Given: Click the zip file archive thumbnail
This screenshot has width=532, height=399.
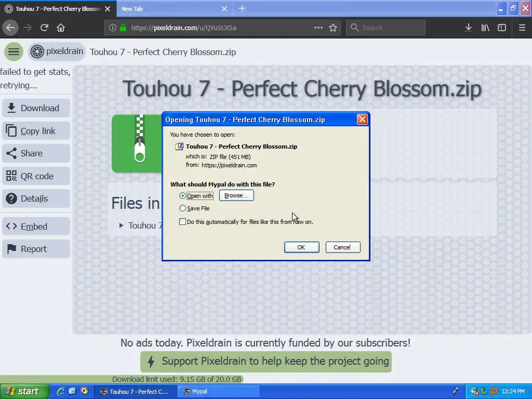Looking at the screenshot, I should (137, 143).
